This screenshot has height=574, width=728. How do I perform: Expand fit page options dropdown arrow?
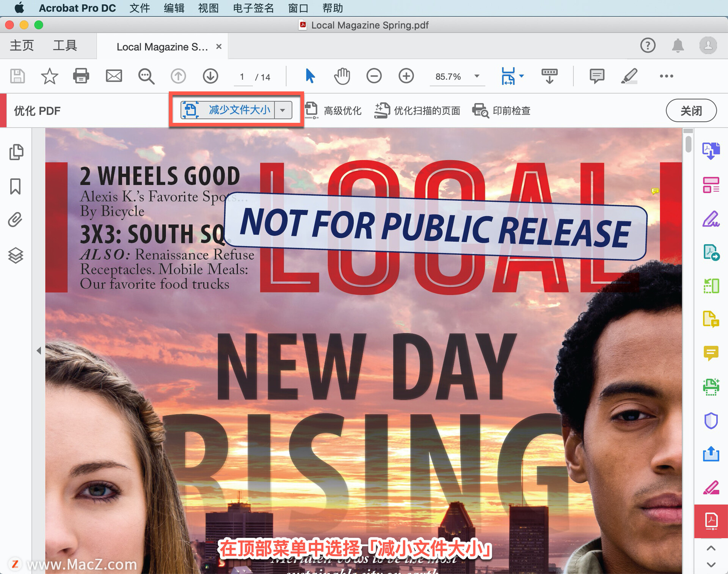(522, 76)
